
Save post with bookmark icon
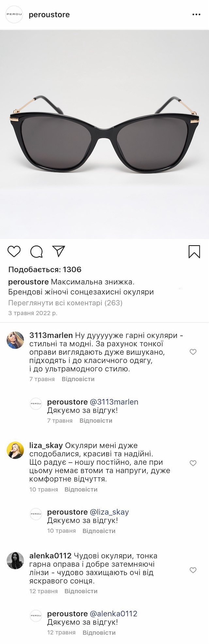click(194, 252)
